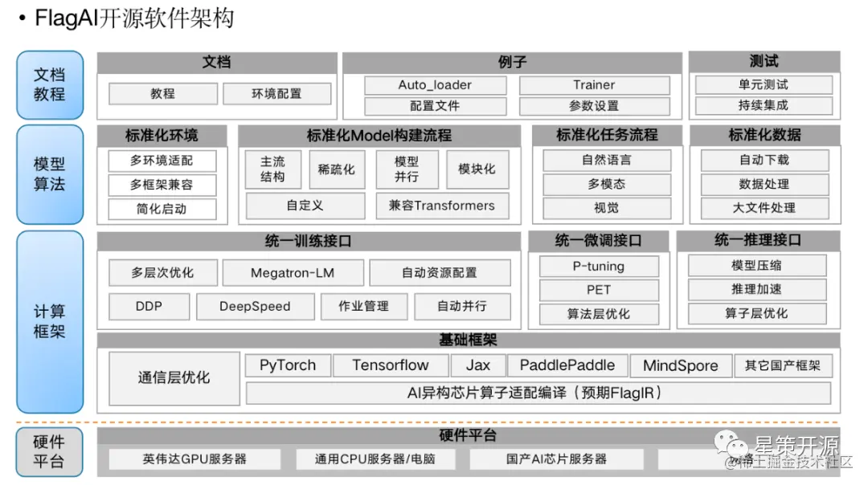Open the 兼容Transformers item
868x485 pixels.
pos(442,206)
